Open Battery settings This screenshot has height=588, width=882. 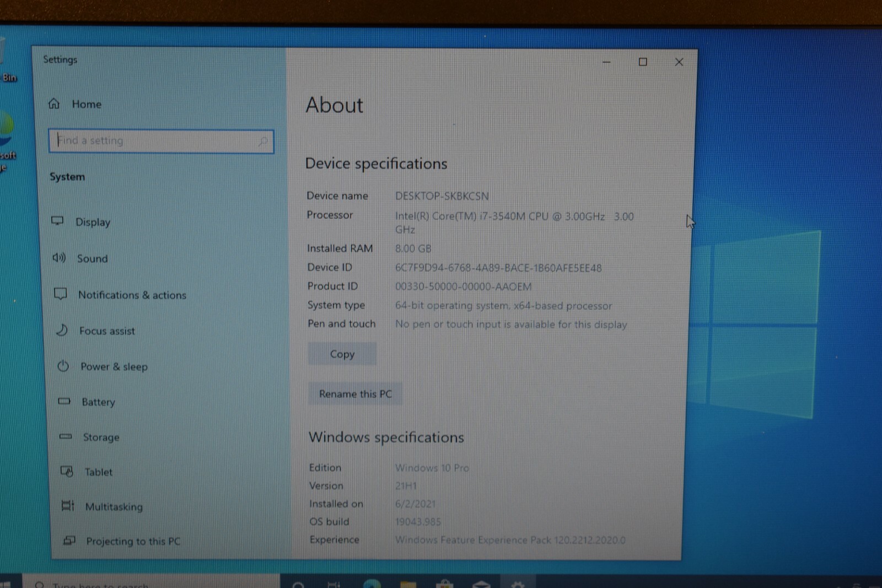(87, 402)
